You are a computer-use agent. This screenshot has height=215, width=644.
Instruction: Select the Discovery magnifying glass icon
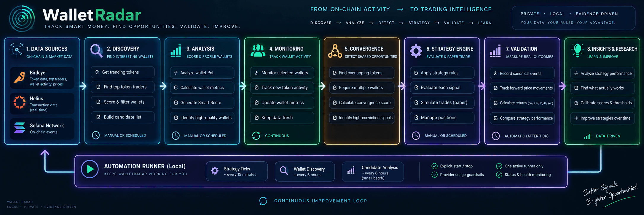pyautogui.click(x=96, y=50)
